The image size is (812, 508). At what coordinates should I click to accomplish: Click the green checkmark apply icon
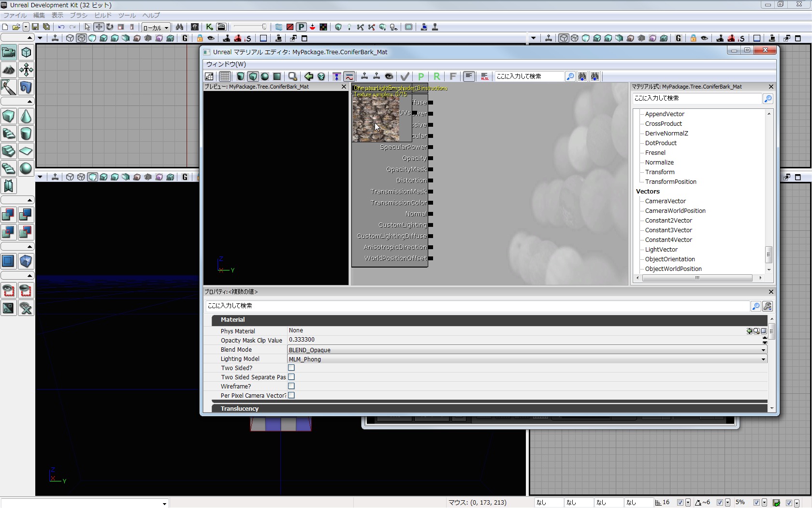tap(405, 76)
